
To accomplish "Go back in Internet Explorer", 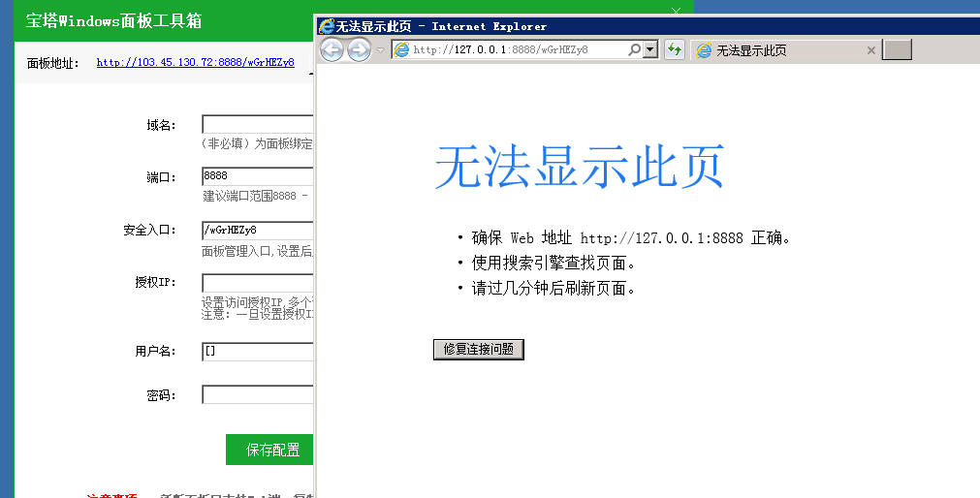I will click(x=332, y=50).
